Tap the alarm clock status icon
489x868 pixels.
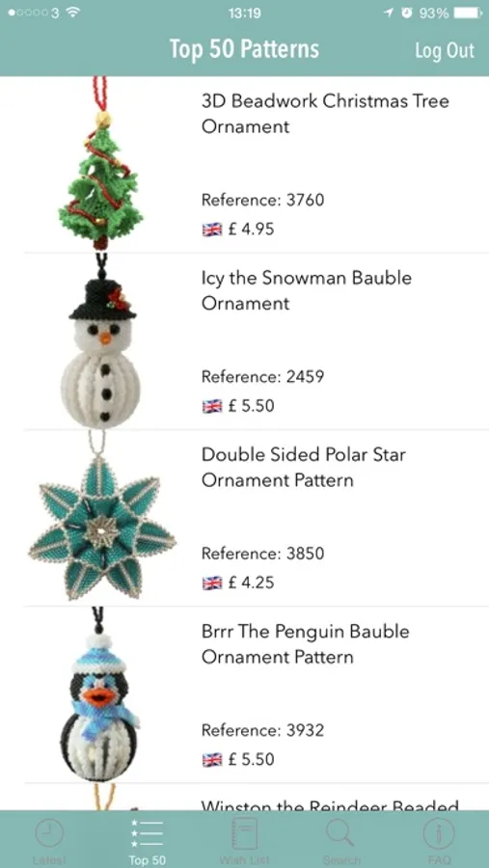[x=407, y=13]
